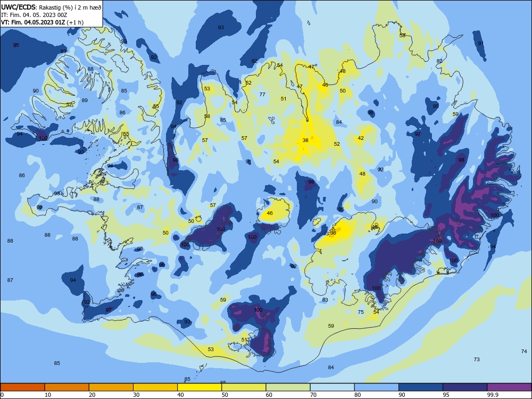Click the dark navy 95–99.9 legend swatch
Viewport: 532px width, 399px height.
[465, 387]
